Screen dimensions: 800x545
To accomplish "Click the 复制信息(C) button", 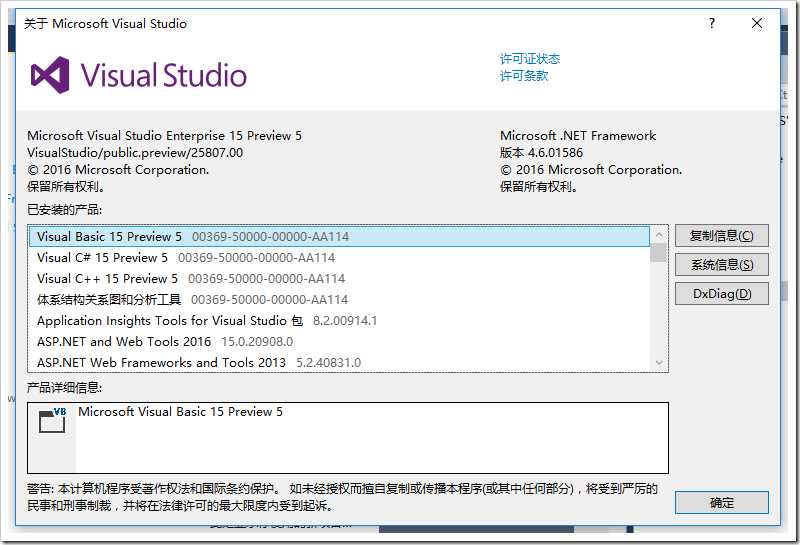I will coord(721,236).
